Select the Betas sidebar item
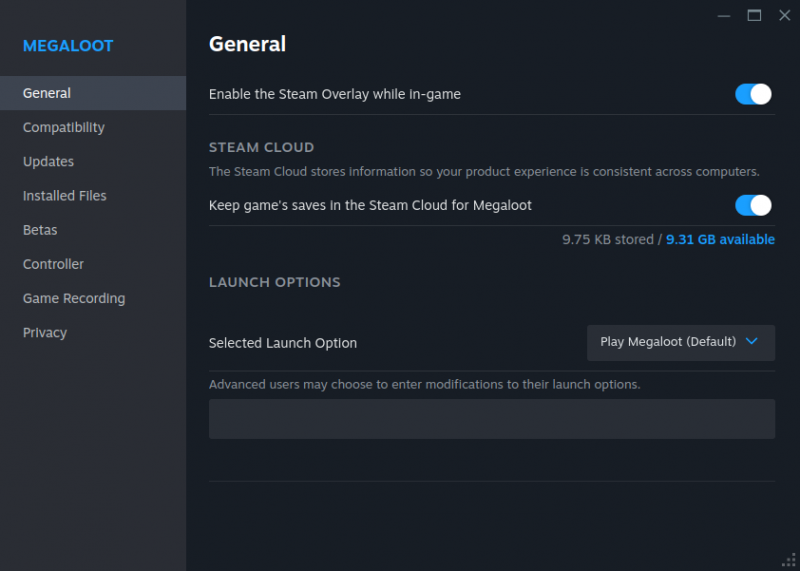This screenshot has height=571, width=800. point(93,230)
